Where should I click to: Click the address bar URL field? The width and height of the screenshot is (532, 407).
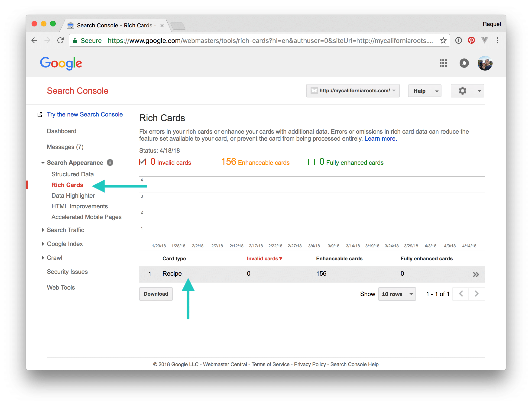pos(267,40)
